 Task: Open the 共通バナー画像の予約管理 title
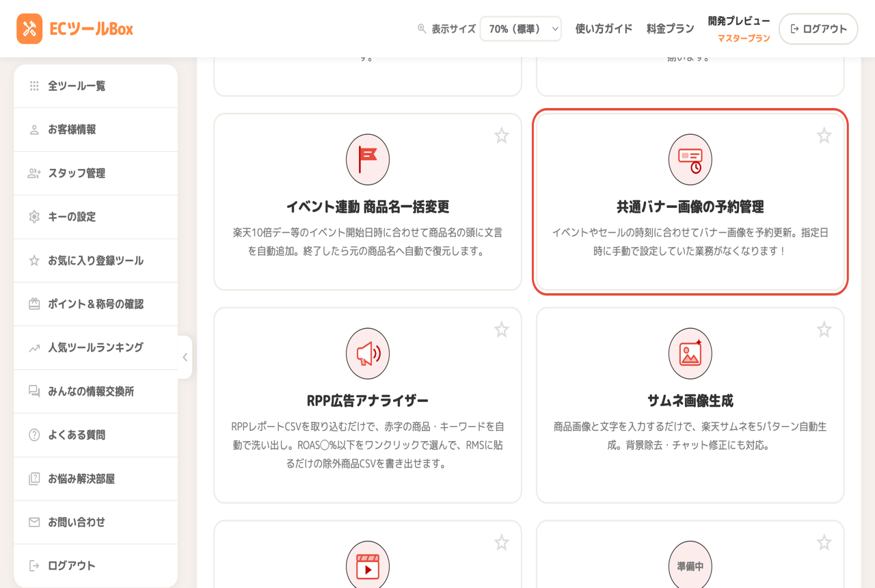point(690,206)
